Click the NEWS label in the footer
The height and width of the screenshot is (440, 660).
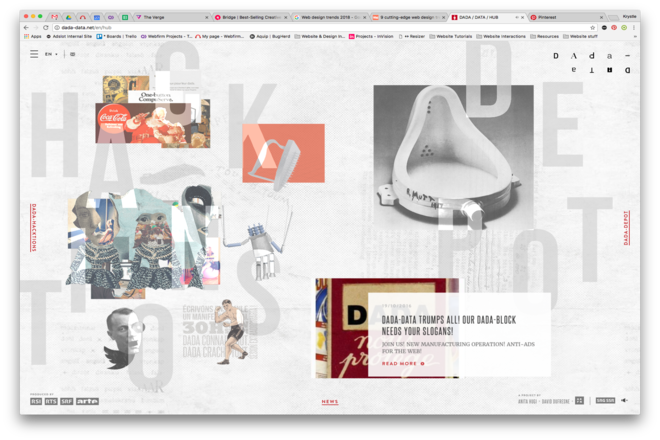[x=330, y=402]
